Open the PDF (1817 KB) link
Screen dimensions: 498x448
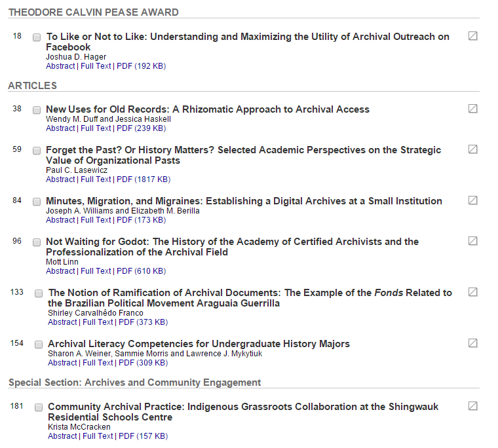pyautogui.click(x=144, y=179)
